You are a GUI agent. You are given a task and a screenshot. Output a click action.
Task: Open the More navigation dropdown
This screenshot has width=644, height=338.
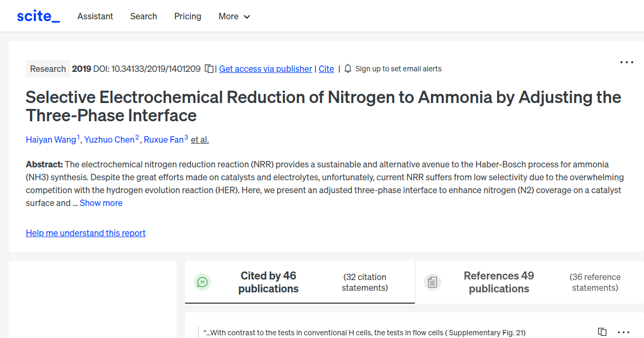point(234,17)
